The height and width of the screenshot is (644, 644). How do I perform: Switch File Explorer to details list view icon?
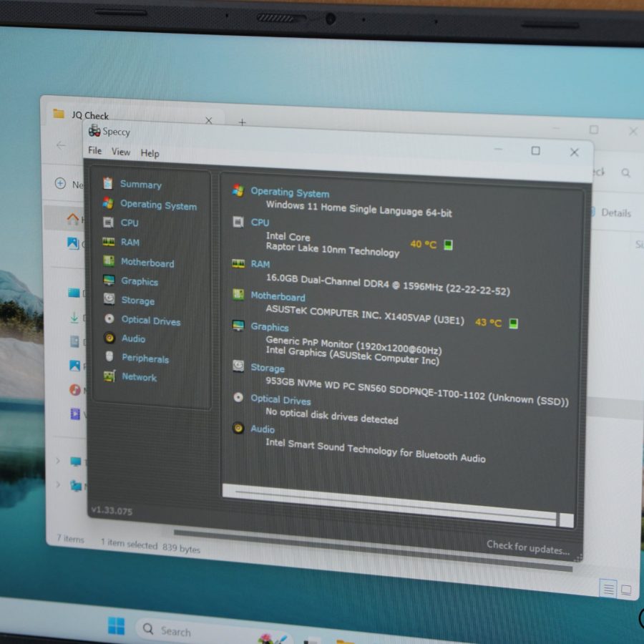tap(608, 589)
